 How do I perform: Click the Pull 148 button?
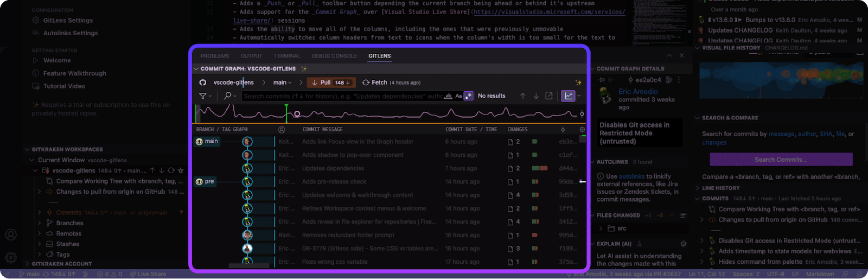click(x=331, y=83)
